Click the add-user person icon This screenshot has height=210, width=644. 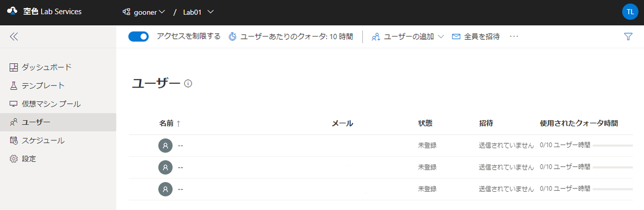coord(376,37)
